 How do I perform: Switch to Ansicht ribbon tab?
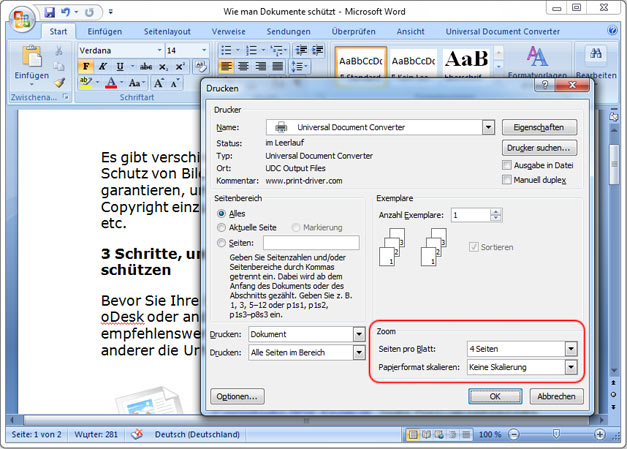(411, 32)
